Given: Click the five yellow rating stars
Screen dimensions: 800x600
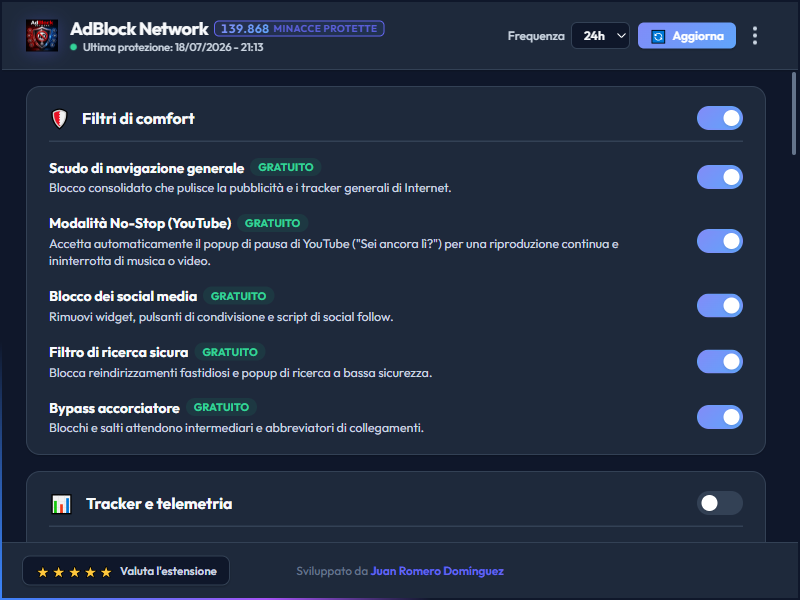Looking at the screenshot, I should point(74,572).
